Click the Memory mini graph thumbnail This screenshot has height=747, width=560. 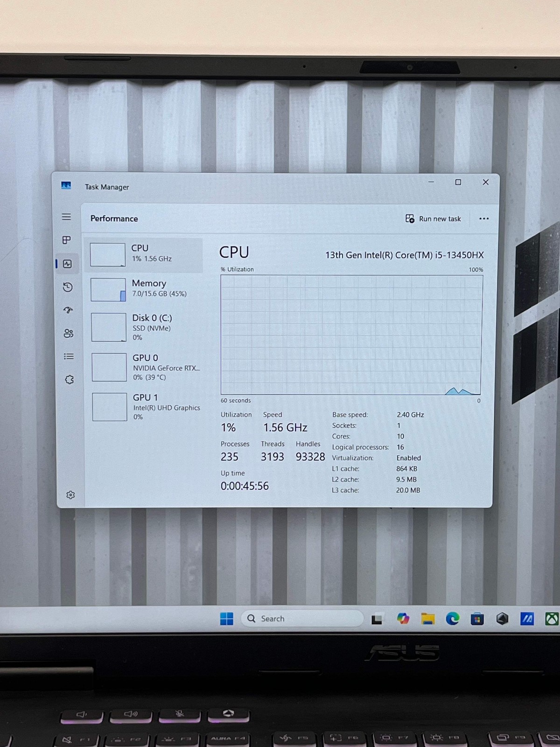(108, 289)
